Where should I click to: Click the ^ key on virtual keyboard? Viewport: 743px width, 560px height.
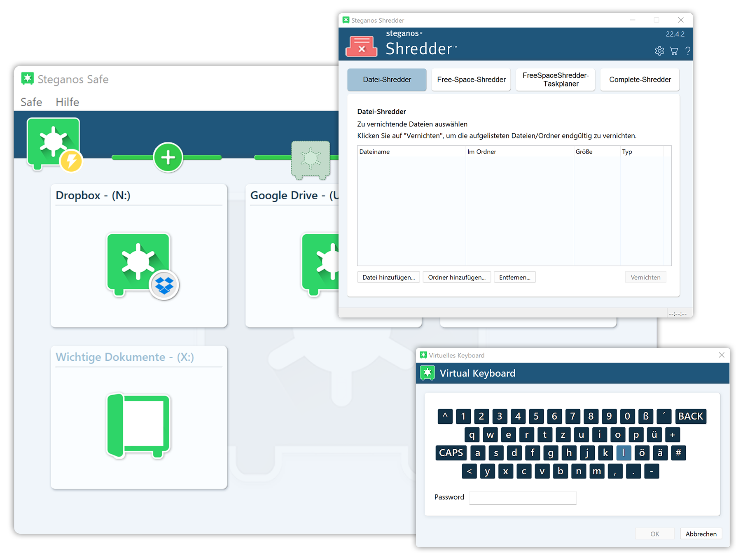[445, 416]
